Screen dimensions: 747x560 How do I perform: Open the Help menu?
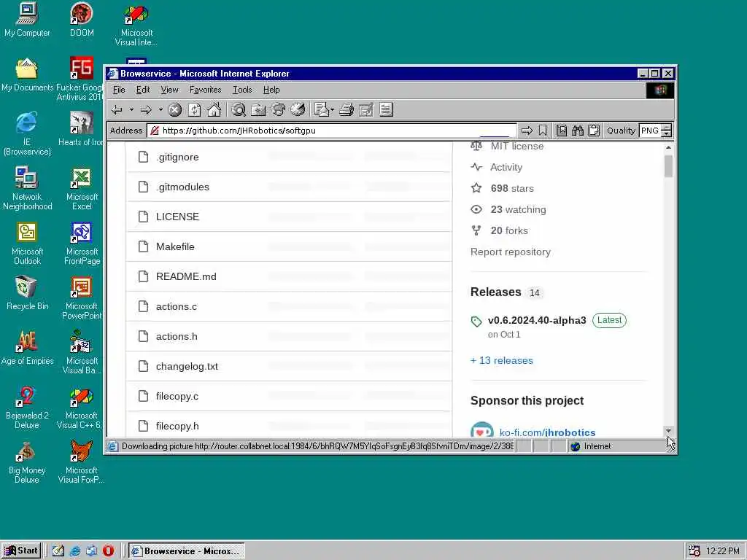(x=271, y=90)
